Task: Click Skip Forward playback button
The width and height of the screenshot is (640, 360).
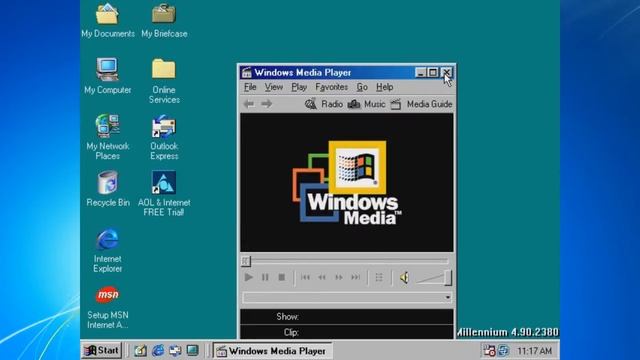Action: [x=356, y=278]
